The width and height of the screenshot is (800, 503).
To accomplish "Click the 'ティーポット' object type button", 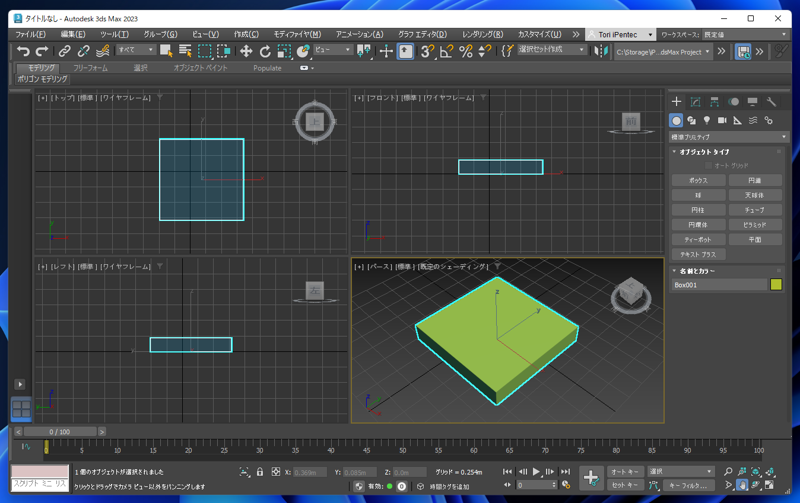I will [698, 239].
